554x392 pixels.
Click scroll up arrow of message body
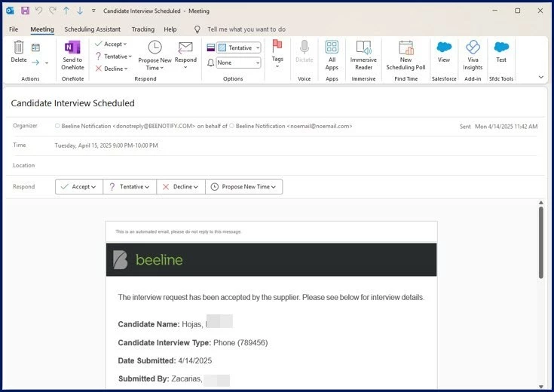coord(541,203)
